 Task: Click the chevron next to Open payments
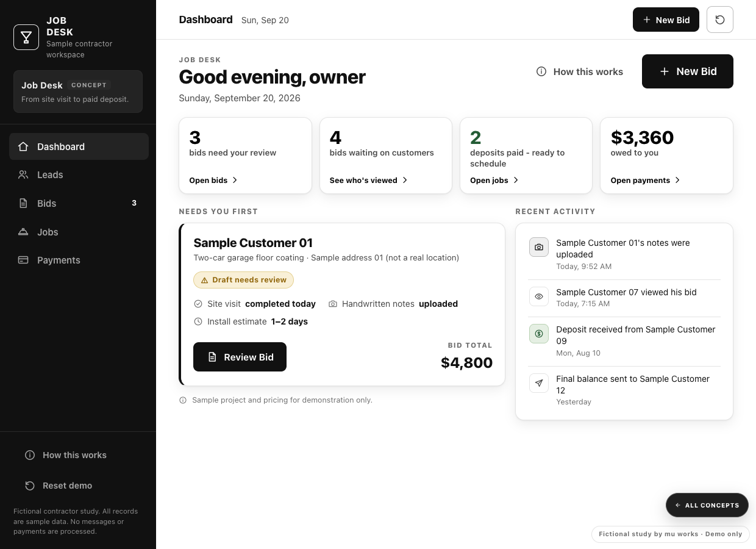click(x=677, y=180)
